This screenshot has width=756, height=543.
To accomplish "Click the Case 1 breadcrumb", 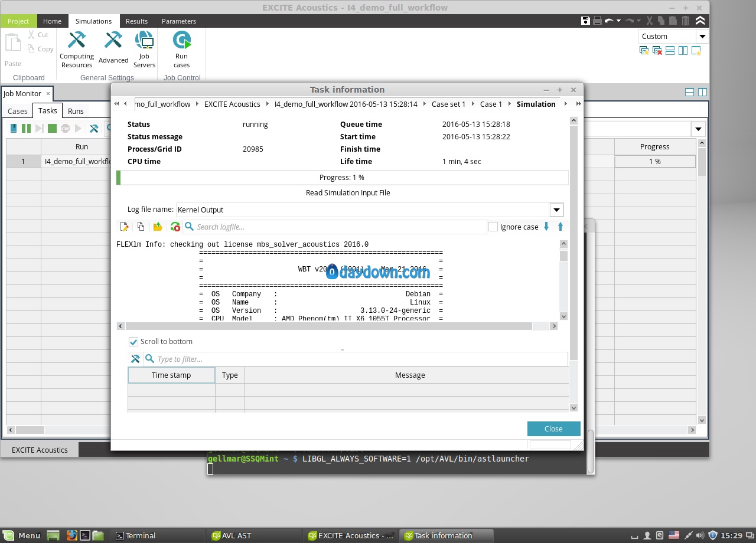I will 491,104.
